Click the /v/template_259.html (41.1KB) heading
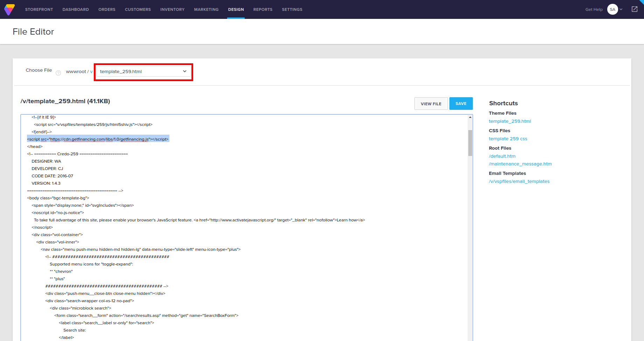This screenshot has width=644, height=341. point(65,101)
